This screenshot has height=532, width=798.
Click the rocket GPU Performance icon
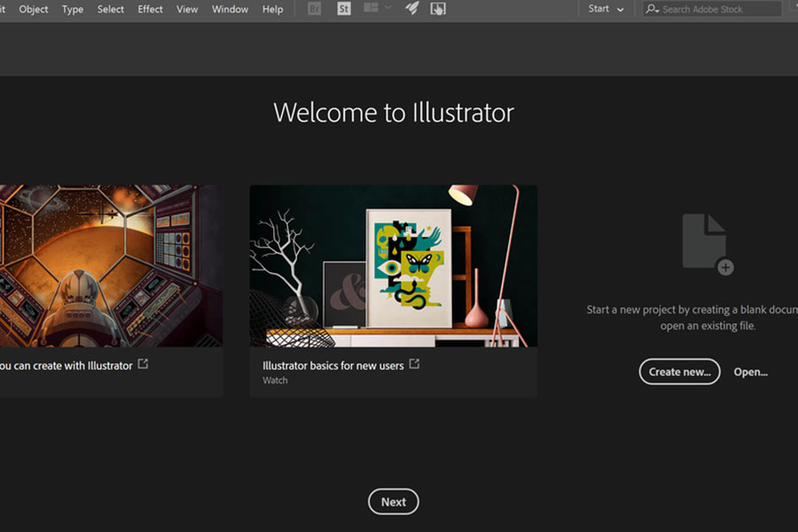point(412,8)
